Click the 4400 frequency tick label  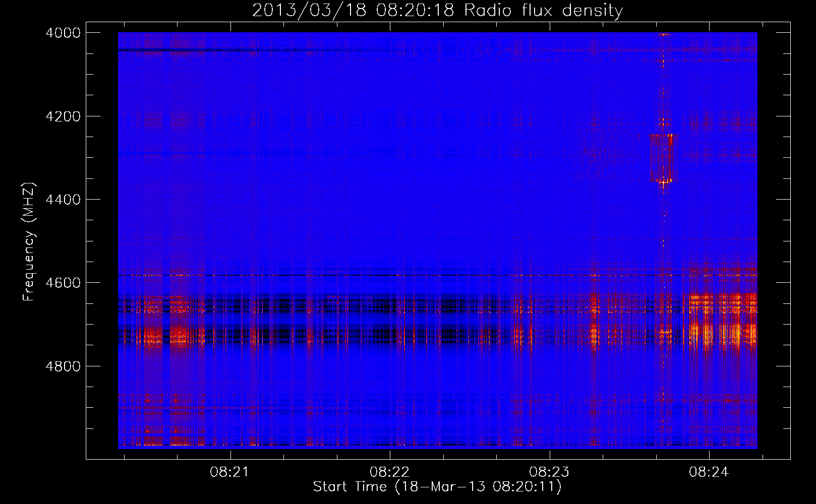click(63, 200)
